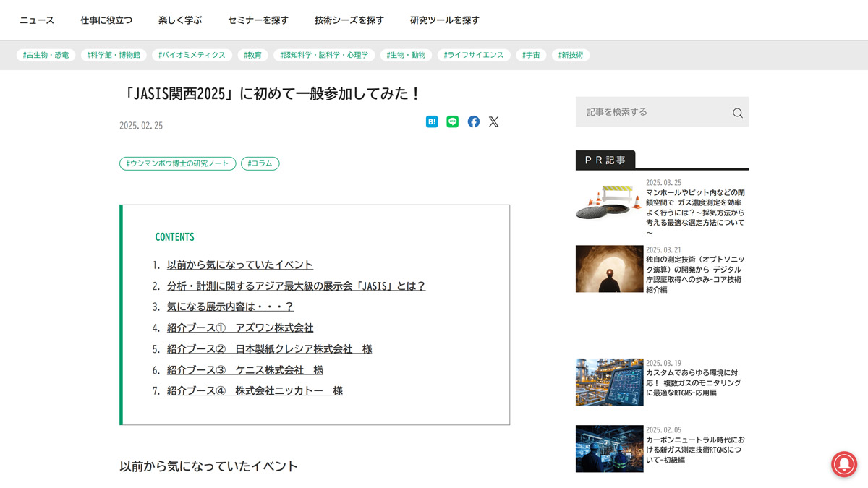The image size is (868, 488).
Task: Select the 研究ツールを探す navigation item
Action: [444, 20]
